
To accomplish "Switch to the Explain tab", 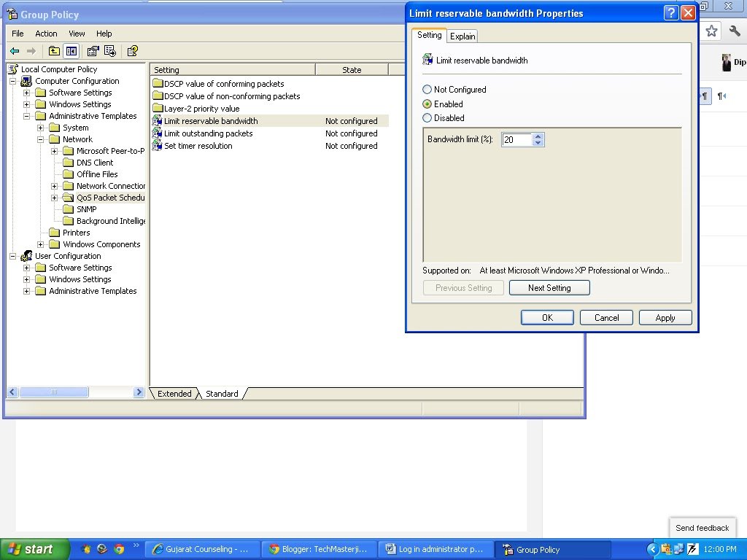I will coord(462,36).
